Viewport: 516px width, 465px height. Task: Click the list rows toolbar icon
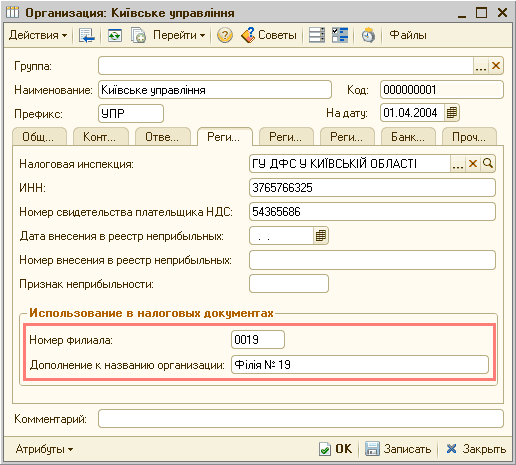(x=316, y=35)
